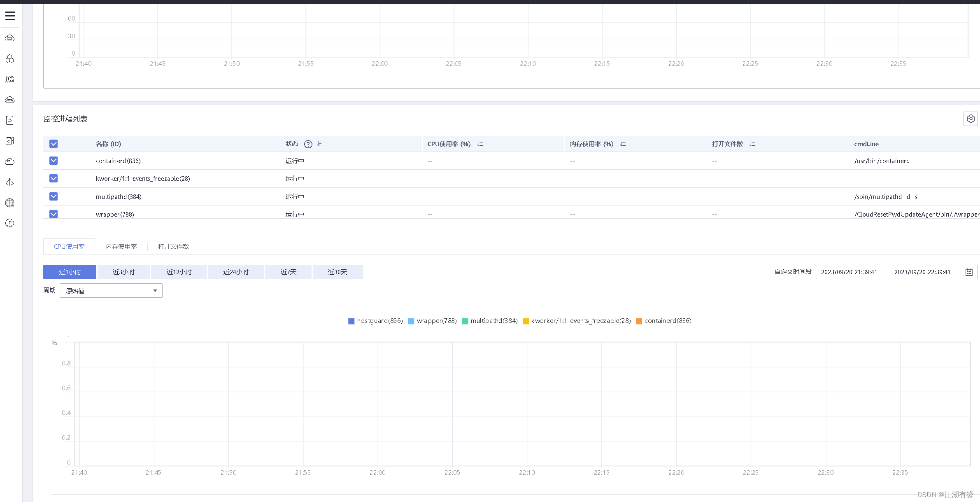Click the settings gear for process list
Screen dimensions: 980x502
971,119
